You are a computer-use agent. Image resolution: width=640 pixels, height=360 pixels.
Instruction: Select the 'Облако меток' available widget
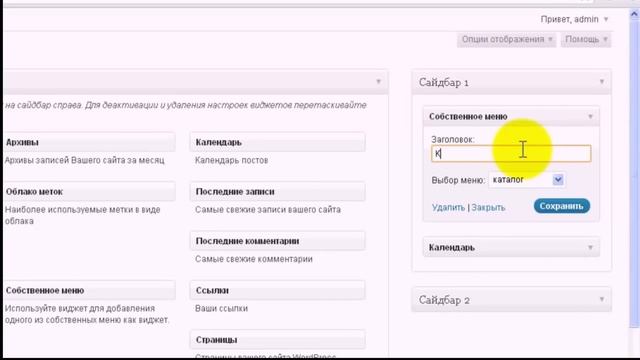pyautogui.click(x=90, y=191)
